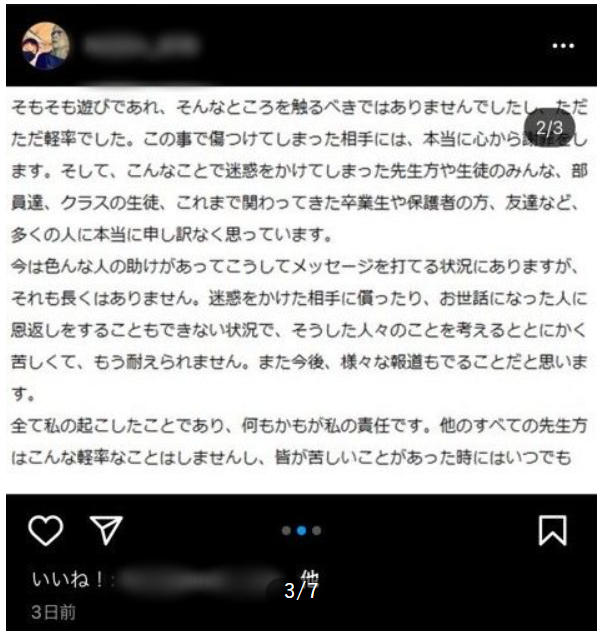Share the post via paper plane icon
Screen dimensions: 602x631
(x=106, y=530)
